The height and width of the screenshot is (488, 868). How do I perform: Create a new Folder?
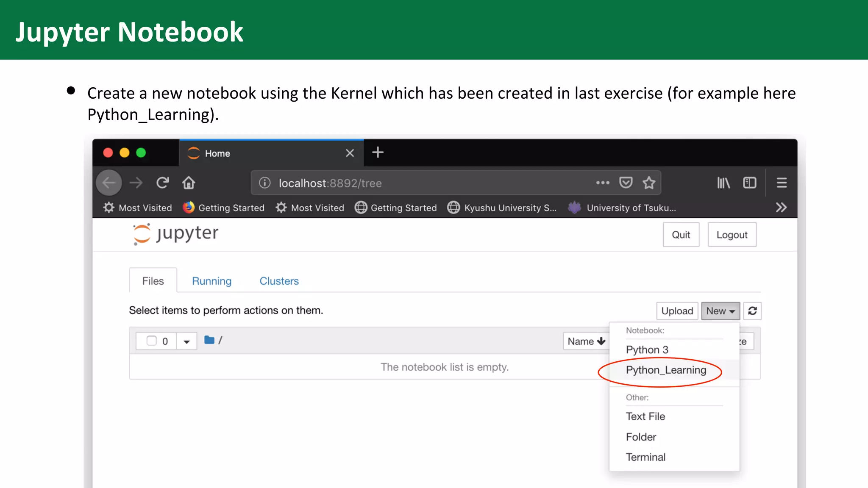click(x=674, y=437)
